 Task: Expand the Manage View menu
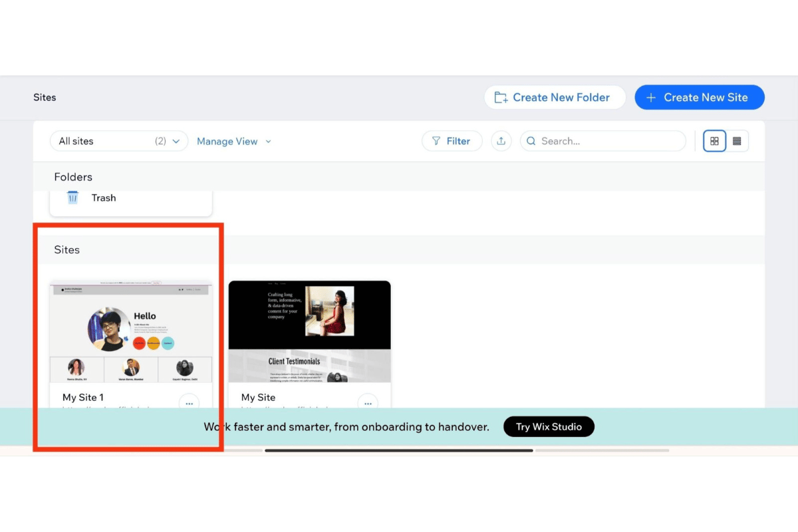[234, 141]
